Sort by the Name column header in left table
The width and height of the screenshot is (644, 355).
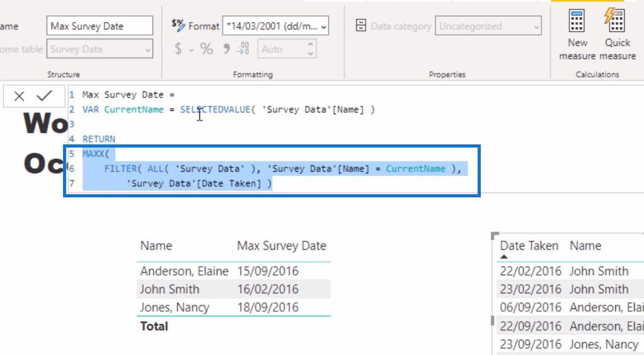tap(156, 246)
